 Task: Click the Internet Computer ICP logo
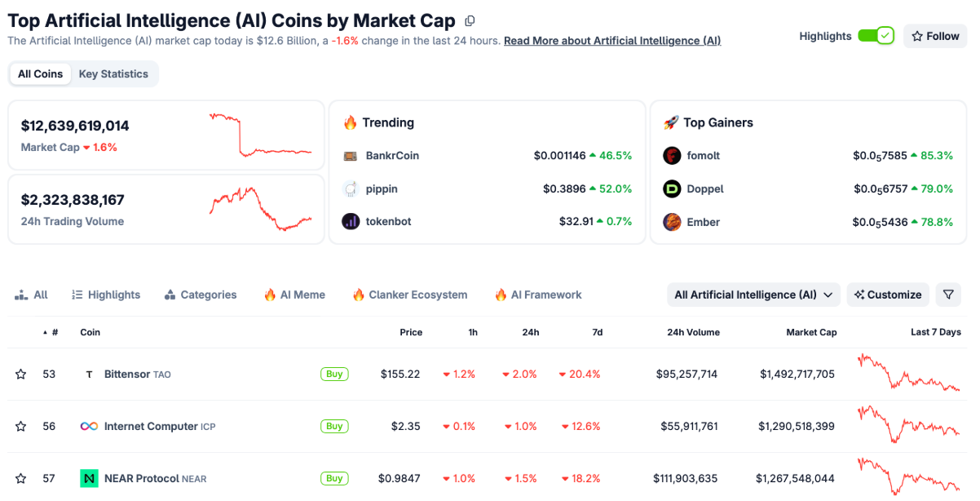tap(90, 426)
